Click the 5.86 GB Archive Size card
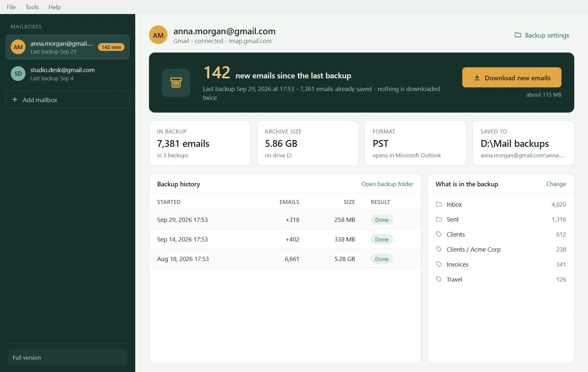 click(308, 143)
